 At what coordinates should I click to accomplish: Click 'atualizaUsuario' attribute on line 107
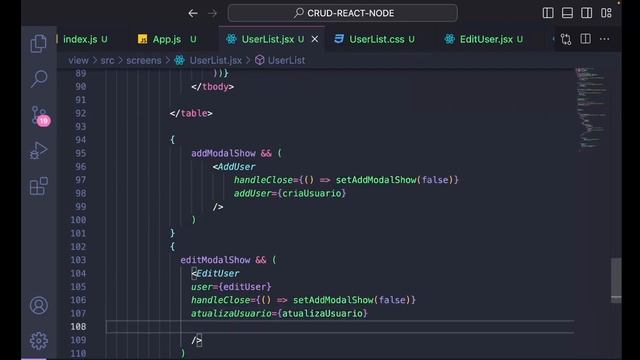click(231, 313)
